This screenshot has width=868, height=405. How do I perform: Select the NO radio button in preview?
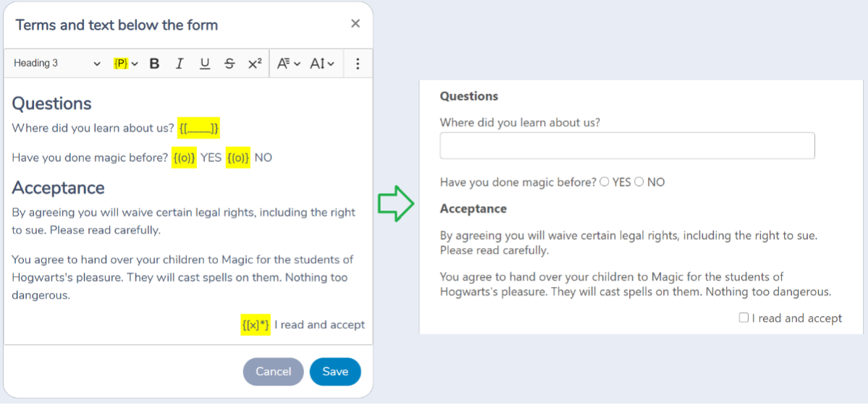point(639,182)
